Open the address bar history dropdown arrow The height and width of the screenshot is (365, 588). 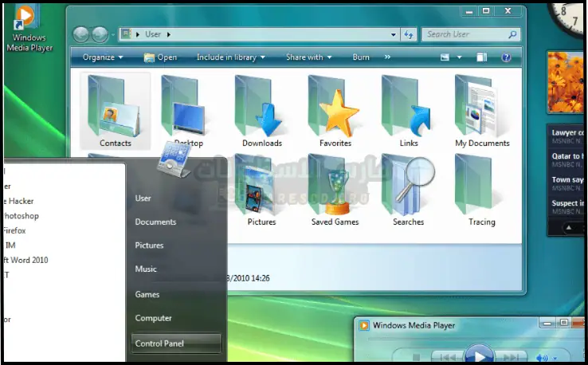(x=394, y=35)
